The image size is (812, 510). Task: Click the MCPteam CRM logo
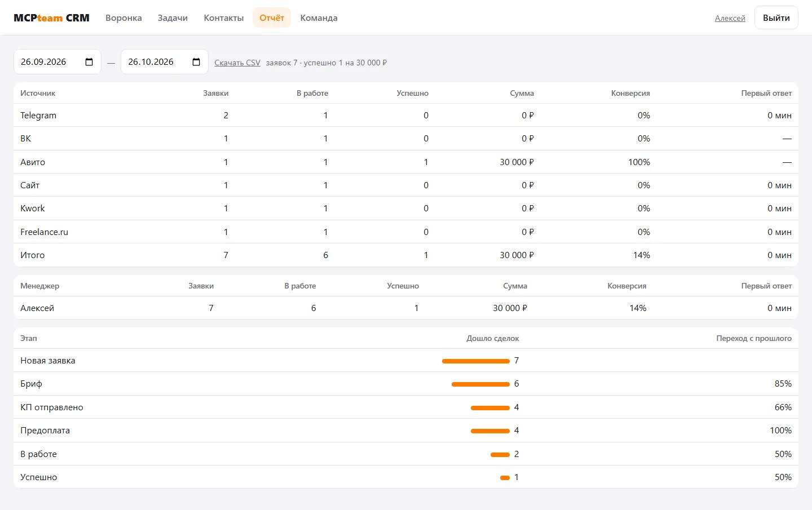51,18
